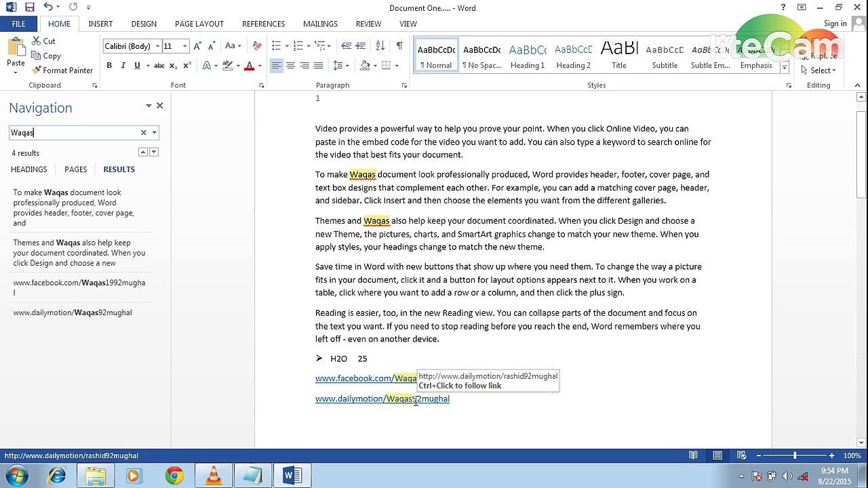This screenshot has height=488, width=868.
Task: Close the Navigation pane
Action: tap(160, 106)
